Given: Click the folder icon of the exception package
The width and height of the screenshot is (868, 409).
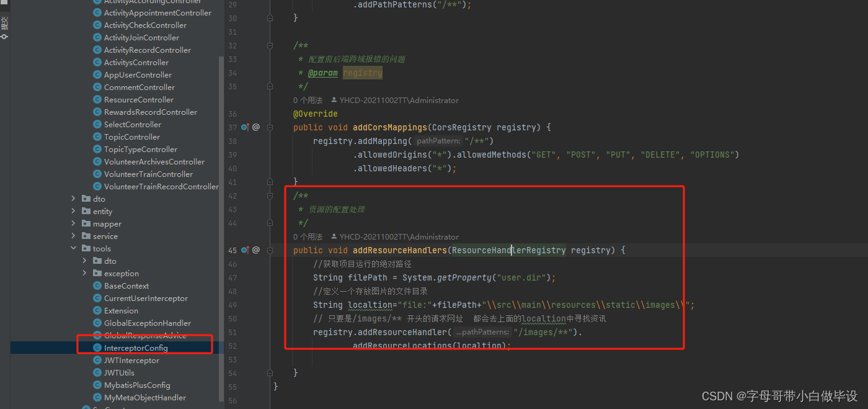Looking at the screenshot, I should tap(97, 273).
